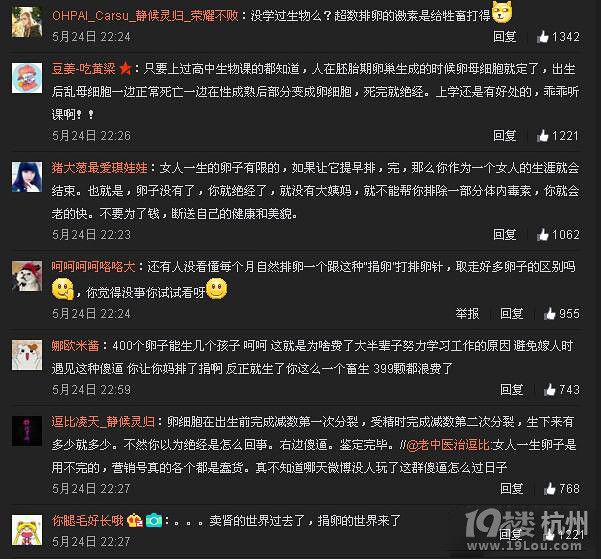
Task: Click thumbs-up icon next to 955
Action: tap(550, 314)
